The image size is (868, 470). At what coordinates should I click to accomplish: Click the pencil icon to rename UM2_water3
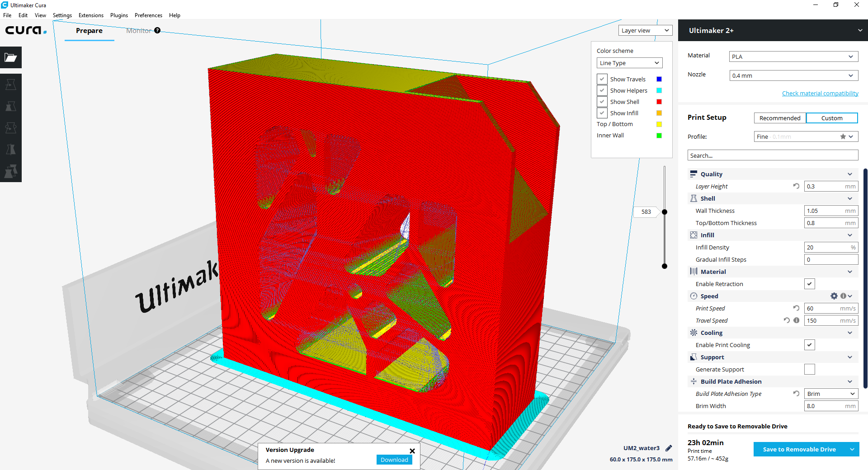pos(669,448)
